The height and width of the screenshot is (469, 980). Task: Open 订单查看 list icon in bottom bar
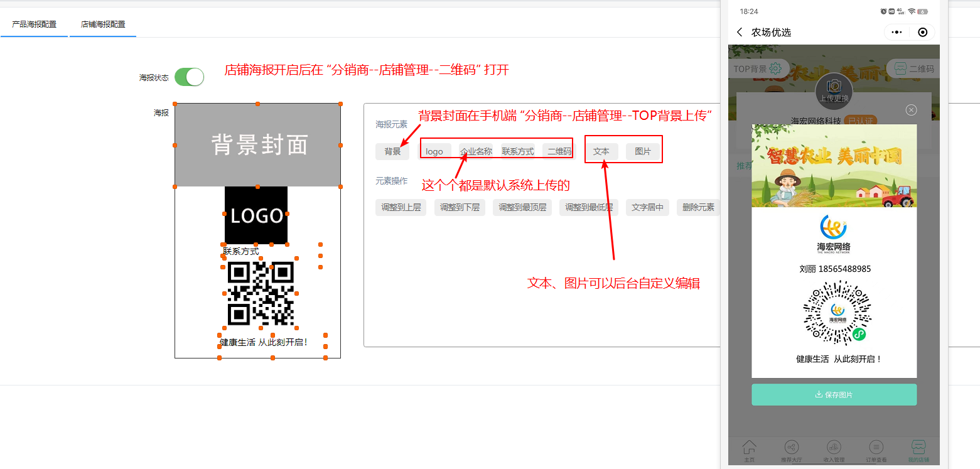coord(876,446)
